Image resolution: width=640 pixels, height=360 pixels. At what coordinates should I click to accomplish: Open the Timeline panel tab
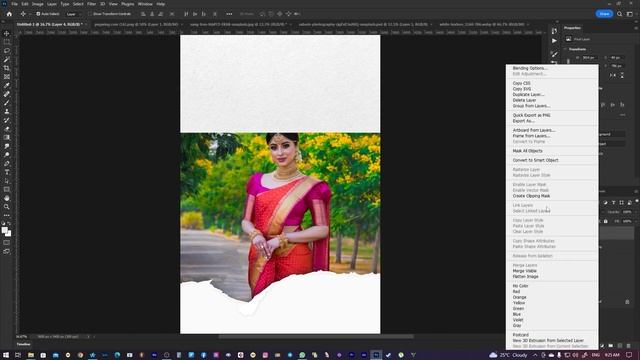(x=23, y=344)
